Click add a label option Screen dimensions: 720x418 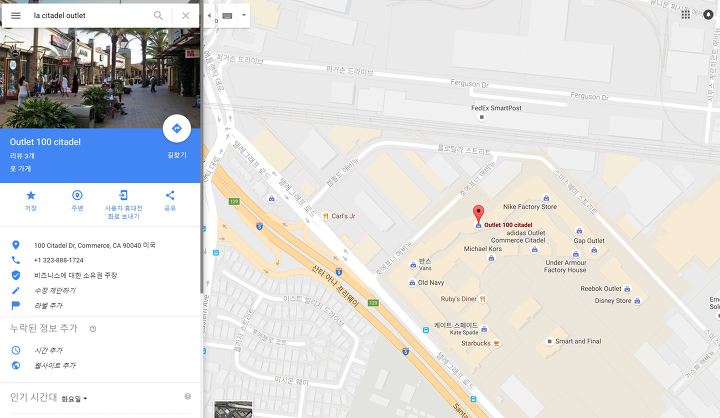click(x=48, y=305)
